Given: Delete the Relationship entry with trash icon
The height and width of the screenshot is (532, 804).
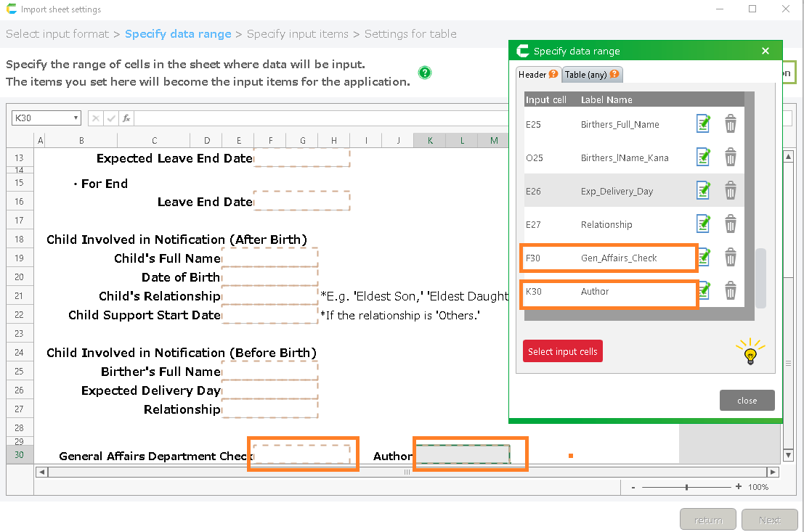Looking at the screenshot, I should [x=731, y=224].
